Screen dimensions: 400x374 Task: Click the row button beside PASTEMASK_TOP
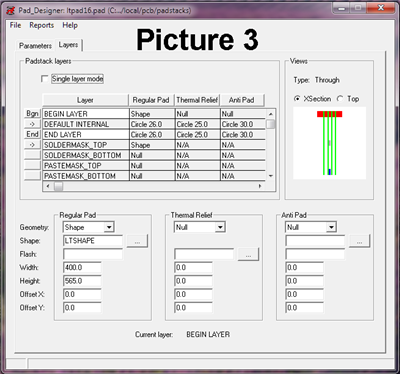(x=33, y=165)
